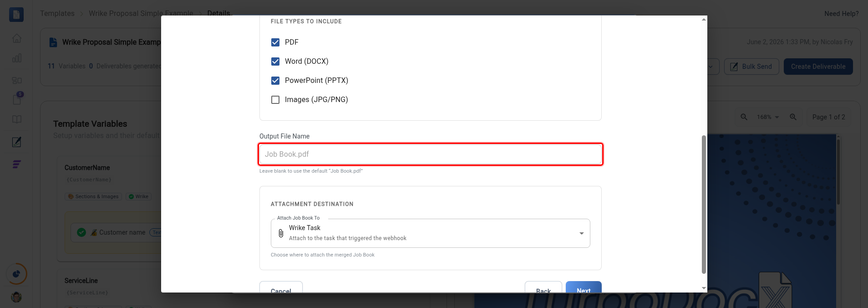Click the dialog scroll down arrow
868x308 pixels.
[704, 288]
